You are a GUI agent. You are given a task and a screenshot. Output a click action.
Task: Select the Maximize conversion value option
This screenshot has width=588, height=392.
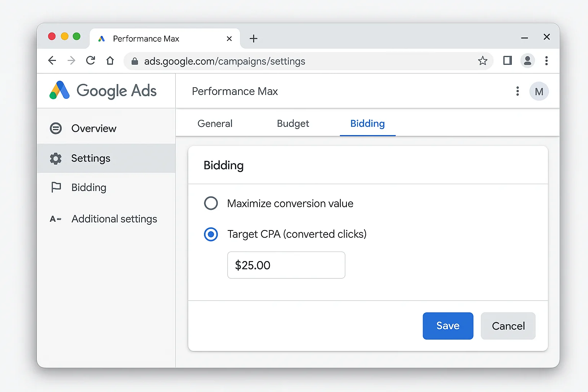coord(211,203)
